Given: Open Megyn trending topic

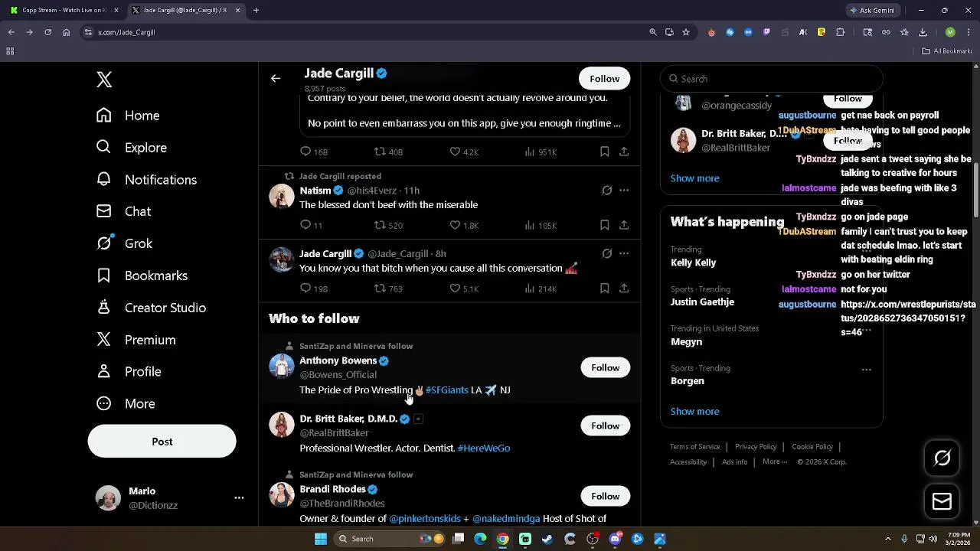Looking at the screenshot, I should pos(687,342).
